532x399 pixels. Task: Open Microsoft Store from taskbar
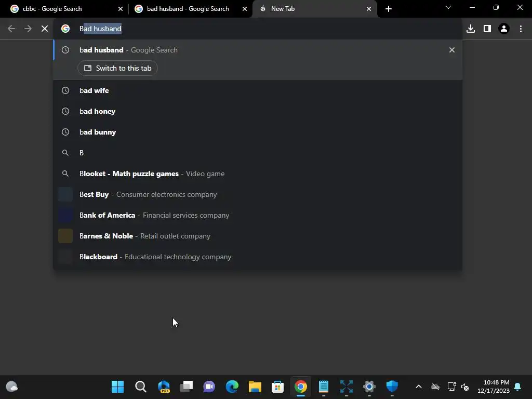277,387
